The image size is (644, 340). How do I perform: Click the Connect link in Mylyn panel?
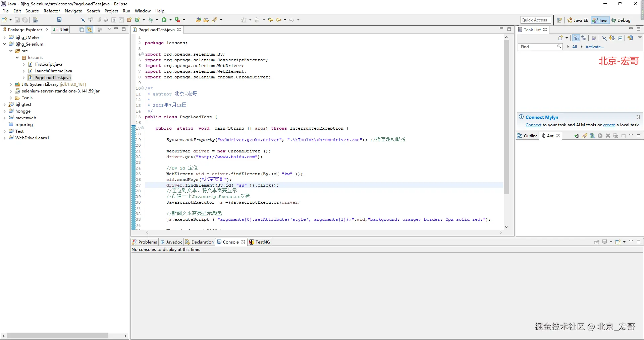533,125
